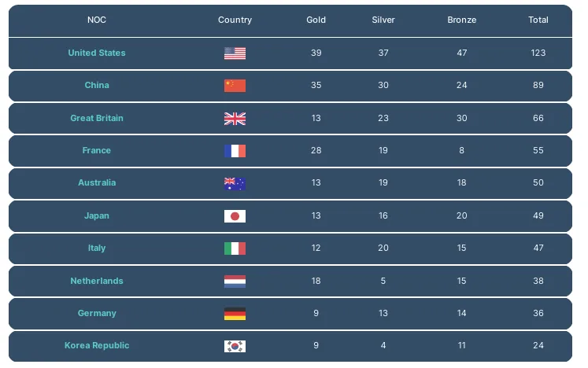The height and width of the screenshot is (368, 588).
Task: Click the Australia flag icon
Action: (x=235, y=183)
